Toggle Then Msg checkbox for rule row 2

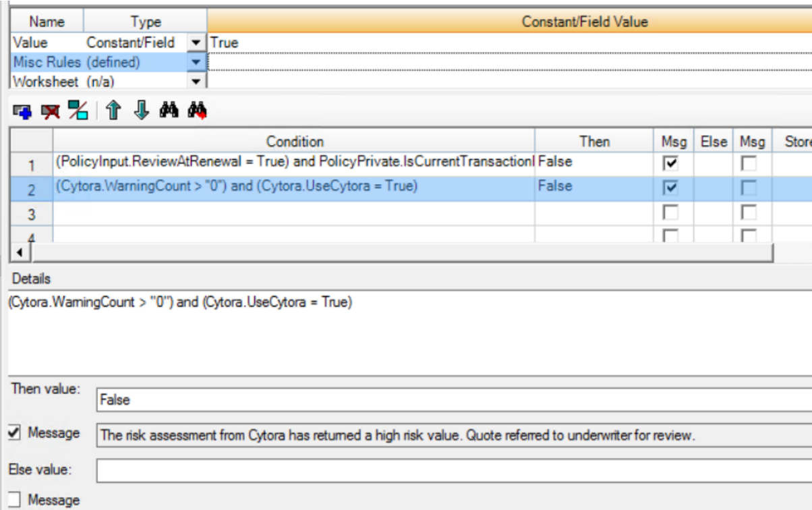click(x=671, y=189)
